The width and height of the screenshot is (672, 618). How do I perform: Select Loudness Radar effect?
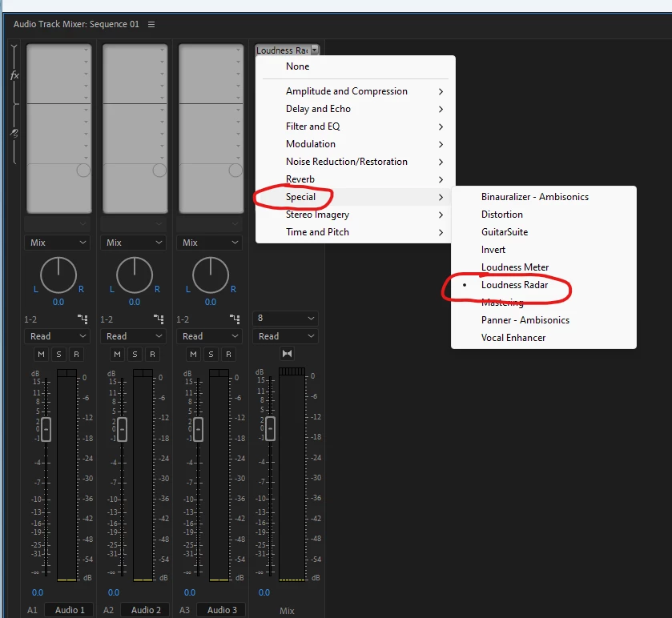[543, 285]
